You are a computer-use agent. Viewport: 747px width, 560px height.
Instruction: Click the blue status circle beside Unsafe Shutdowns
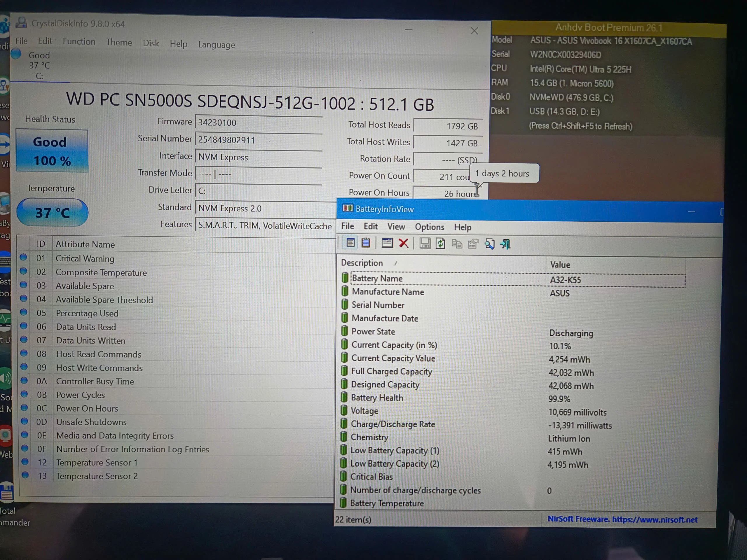pyautogui.click(x=24, y=421)
